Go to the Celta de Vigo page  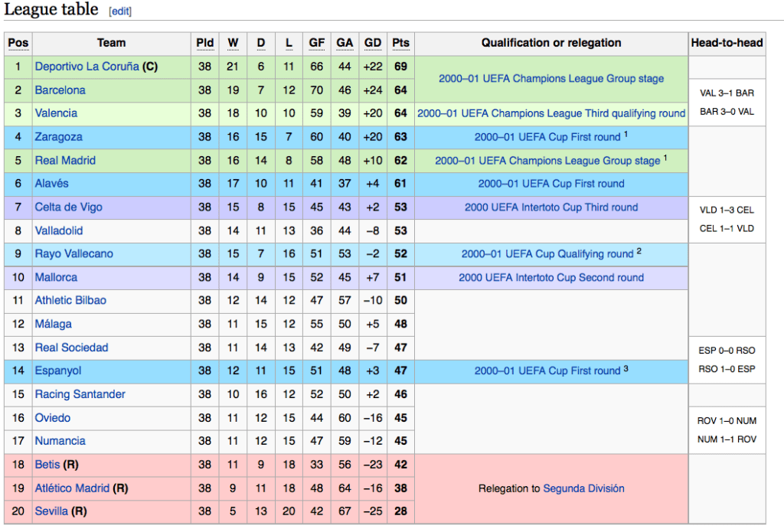tap(68, 207)
